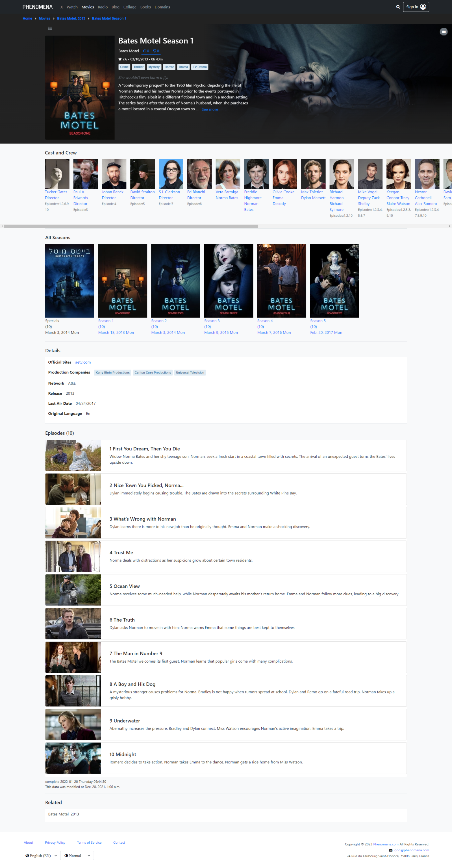Select the Horror genre tag

pyautogui.click(x=169, y=67)
